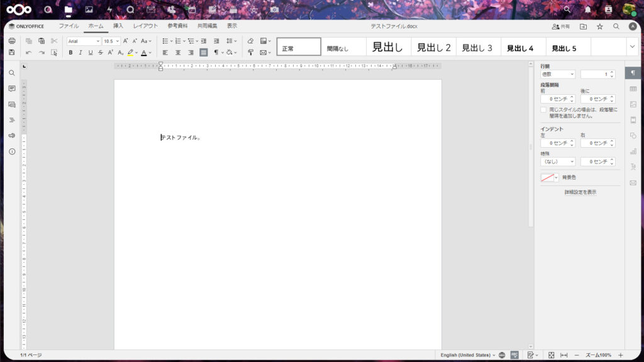Open headings navigation panel in left sidebar
644x362 pixels.
click(12, 120)
